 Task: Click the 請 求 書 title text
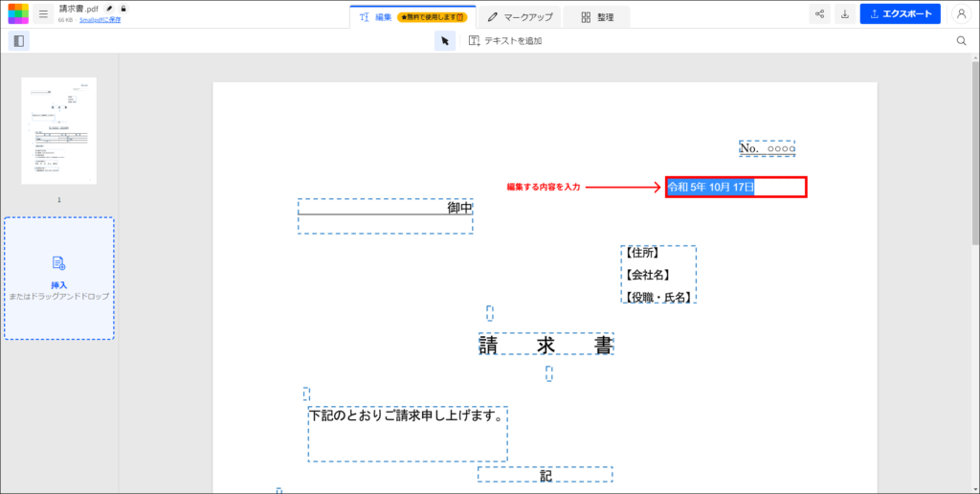546,344
